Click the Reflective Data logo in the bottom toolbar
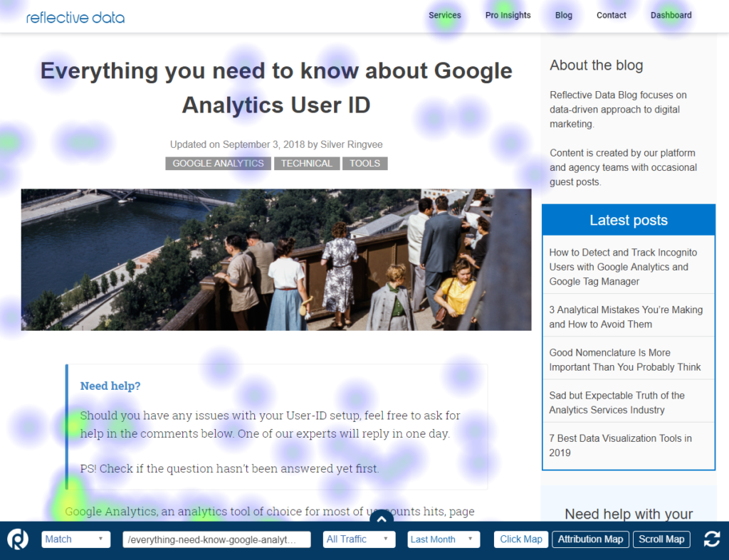This screenshot has height=560, width=729. (17, 539)
